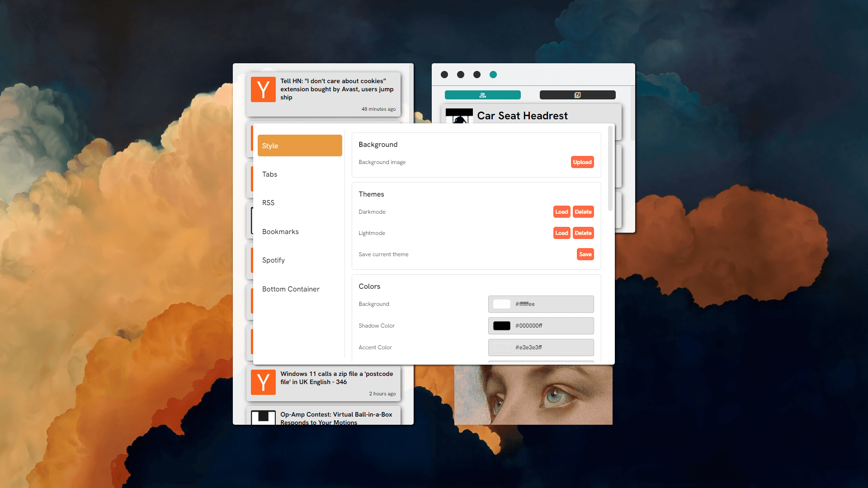Open the Tabs settings panel
The height and width of the screenshot is (488, 868).
[298, 174]
